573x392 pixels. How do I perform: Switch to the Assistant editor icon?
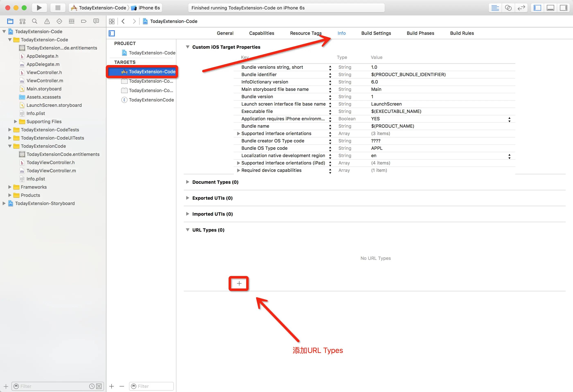[x=508, y=8]
